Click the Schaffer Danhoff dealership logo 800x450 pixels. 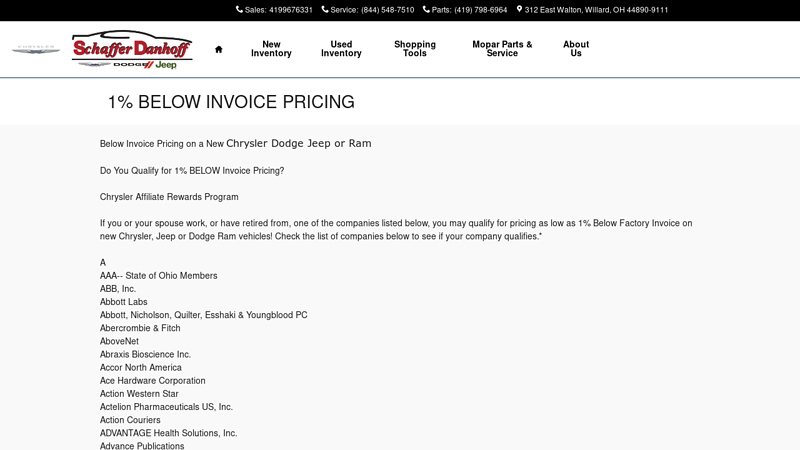coord(132,49)
